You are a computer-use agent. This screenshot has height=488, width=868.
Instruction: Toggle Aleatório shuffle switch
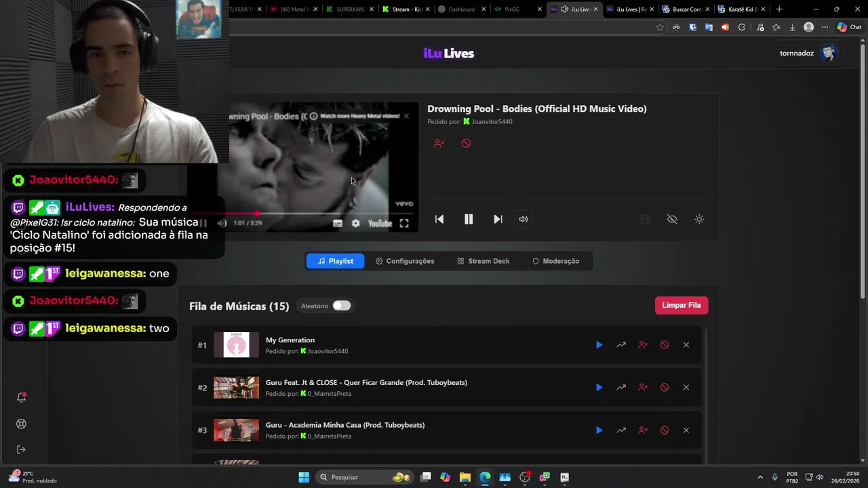(342, 306)
